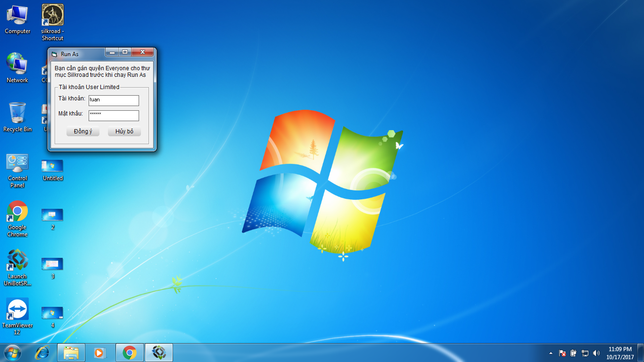Open the clock showing 11:09 PM
The height and width of the screenshot is (362, 644).
[x=620, y=353]
